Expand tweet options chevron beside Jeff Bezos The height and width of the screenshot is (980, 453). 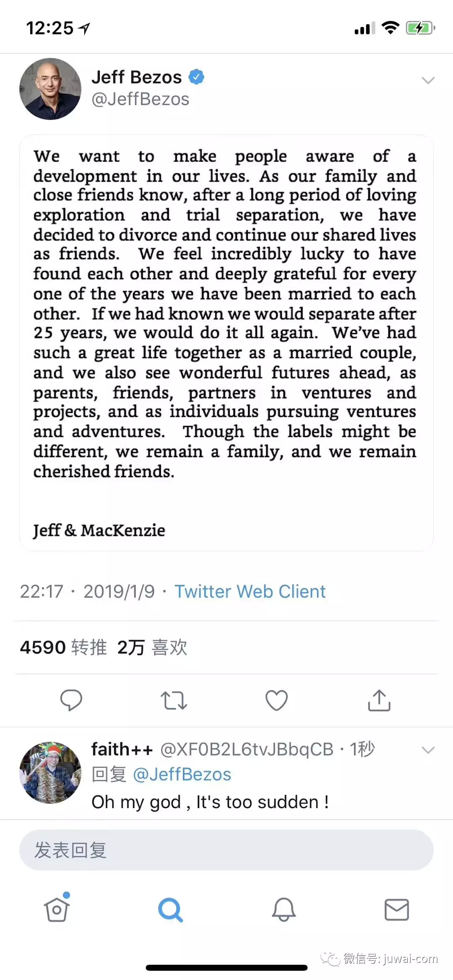[x=428, y=80]
